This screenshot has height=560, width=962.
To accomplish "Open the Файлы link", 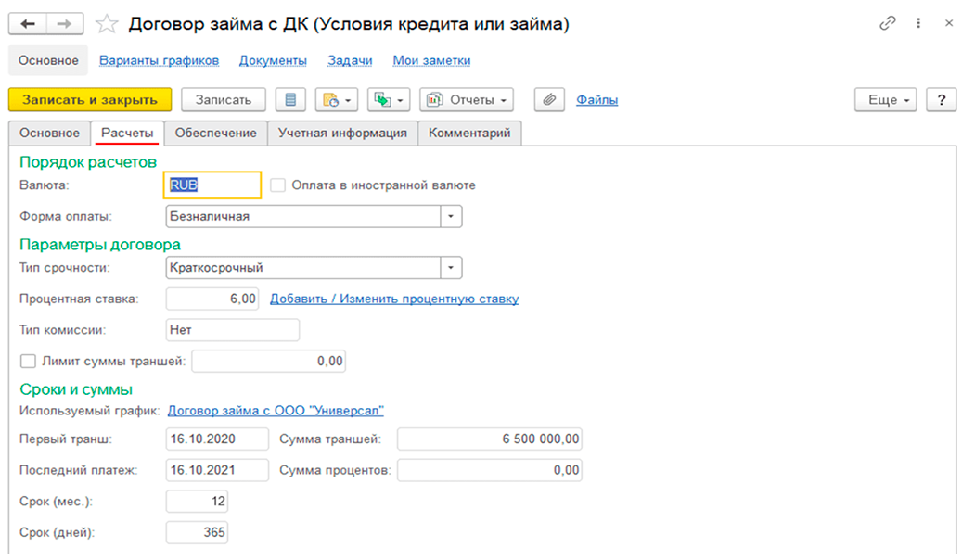I will coord(596,100).
